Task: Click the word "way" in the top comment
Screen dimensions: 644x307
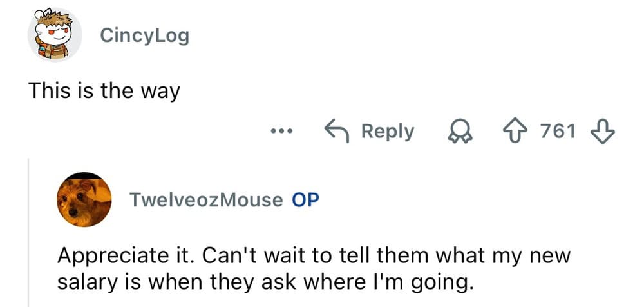Action: pyautogui.click(x=160, y=92)
